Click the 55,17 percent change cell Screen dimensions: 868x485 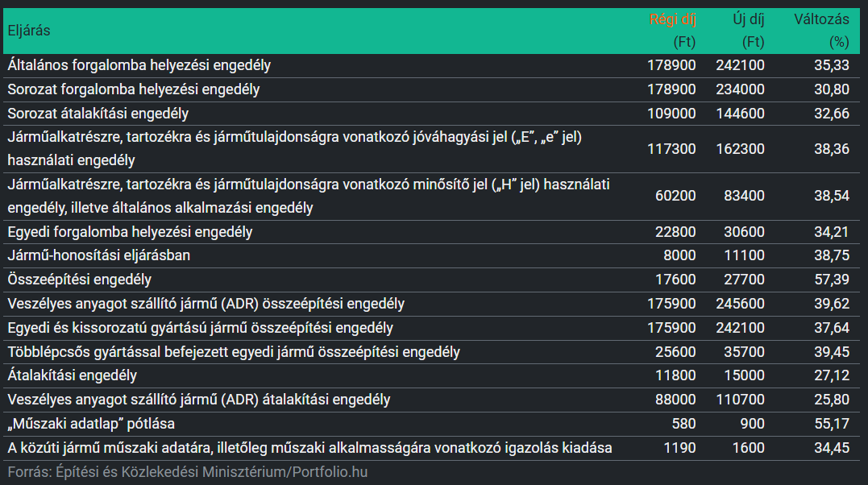click(x=833, y=423)
